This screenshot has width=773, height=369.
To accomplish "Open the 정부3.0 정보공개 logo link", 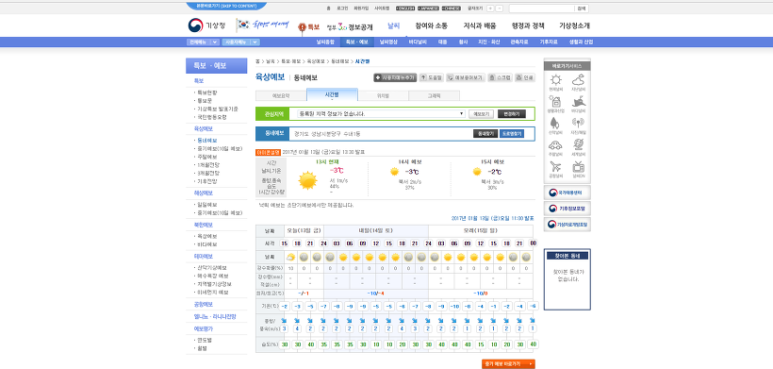I will (x=350, y=27).
